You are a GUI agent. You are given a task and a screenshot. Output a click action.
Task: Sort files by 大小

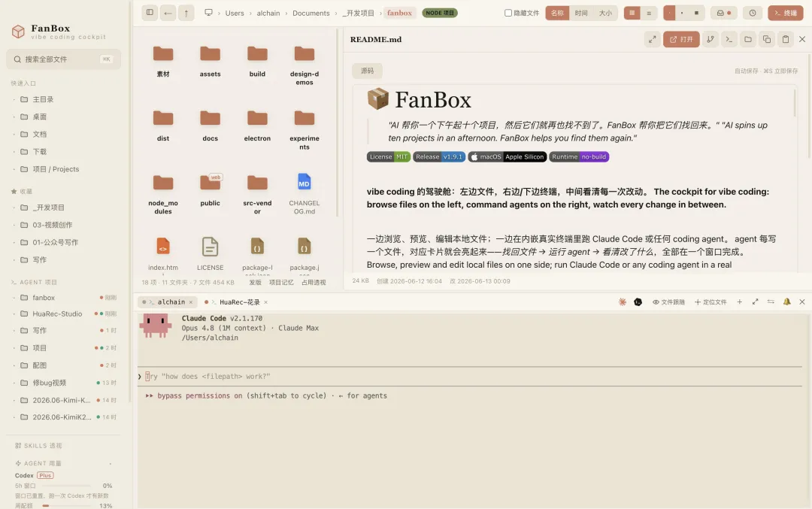(x=605, y=13)
